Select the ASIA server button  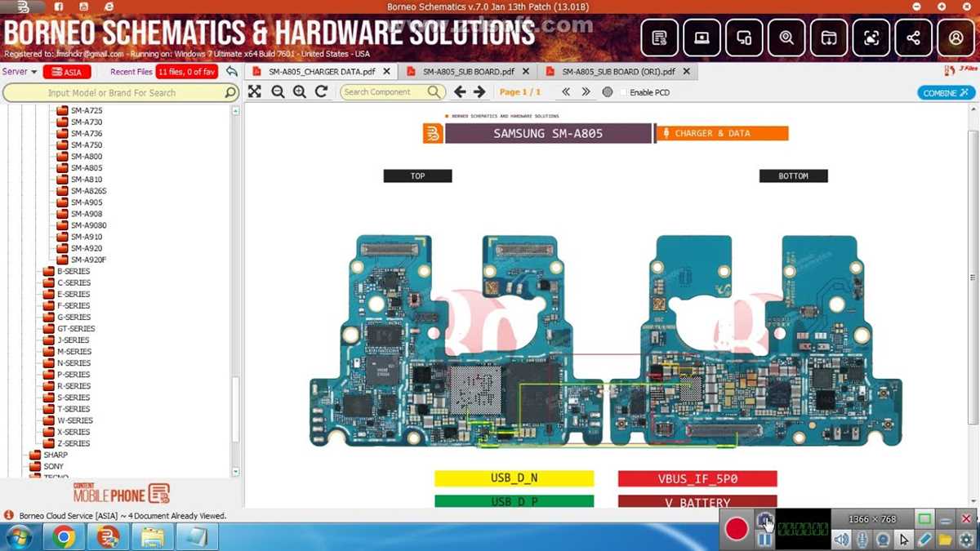(67, 72)
